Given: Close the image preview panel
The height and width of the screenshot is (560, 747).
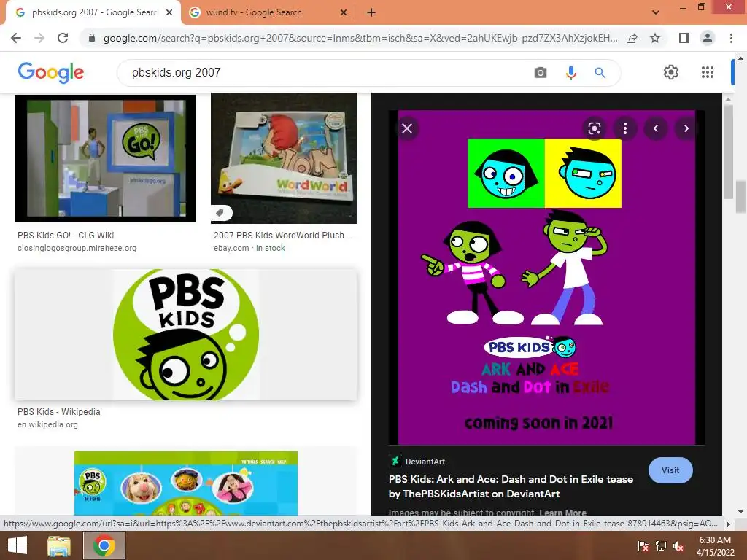Looking at the screenshot, I should [x=407, y=128].
